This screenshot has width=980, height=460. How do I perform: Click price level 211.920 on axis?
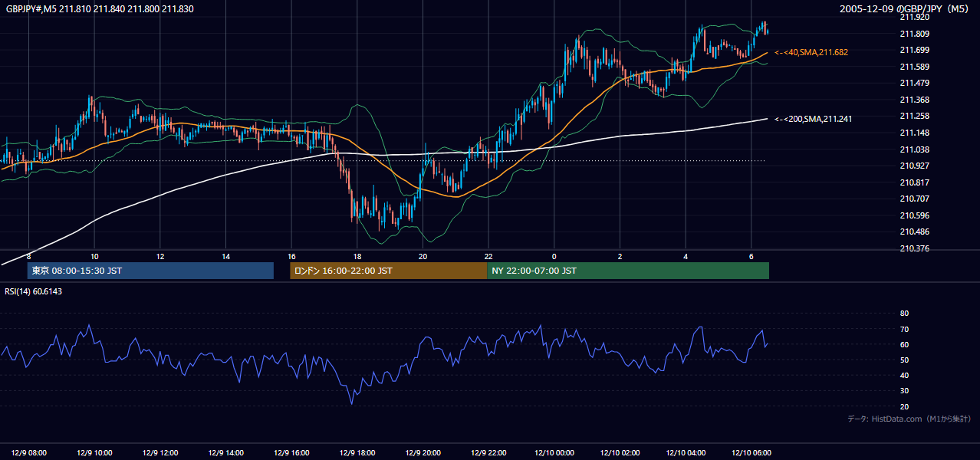click(x=914, y=17)
